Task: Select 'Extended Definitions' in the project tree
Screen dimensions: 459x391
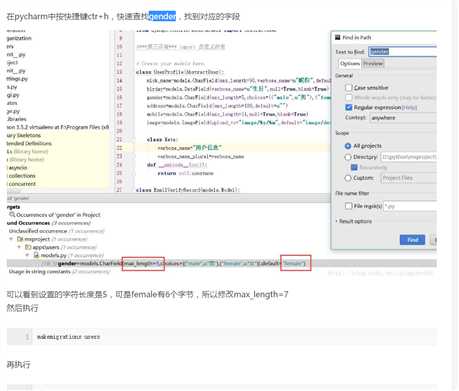Action: pos(29,143)
